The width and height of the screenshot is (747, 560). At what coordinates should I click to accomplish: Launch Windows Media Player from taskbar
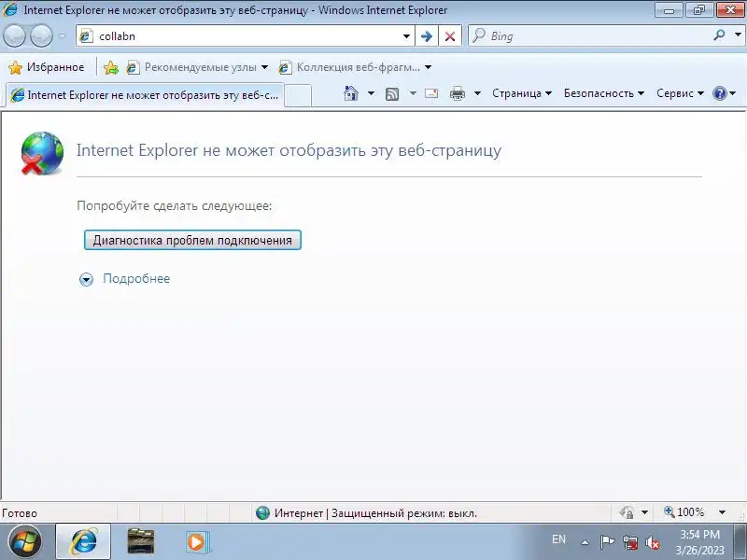point(196,542)
